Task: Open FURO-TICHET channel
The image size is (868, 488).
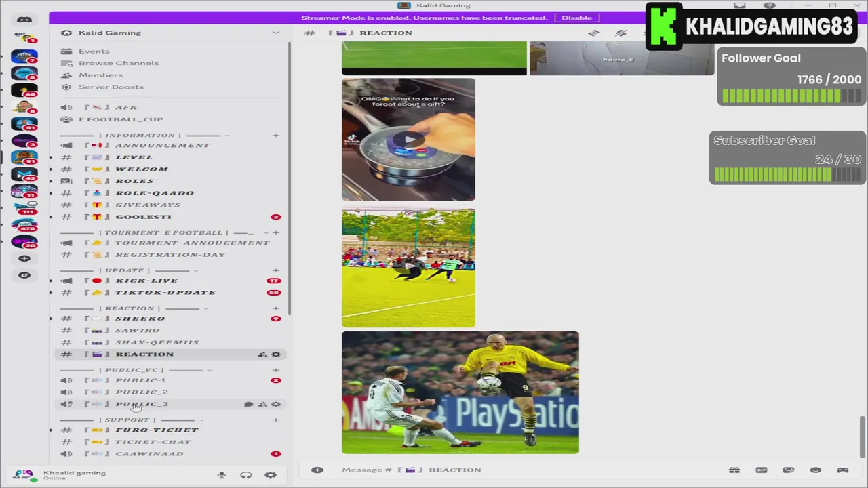Action: click(x=170, y=430)
